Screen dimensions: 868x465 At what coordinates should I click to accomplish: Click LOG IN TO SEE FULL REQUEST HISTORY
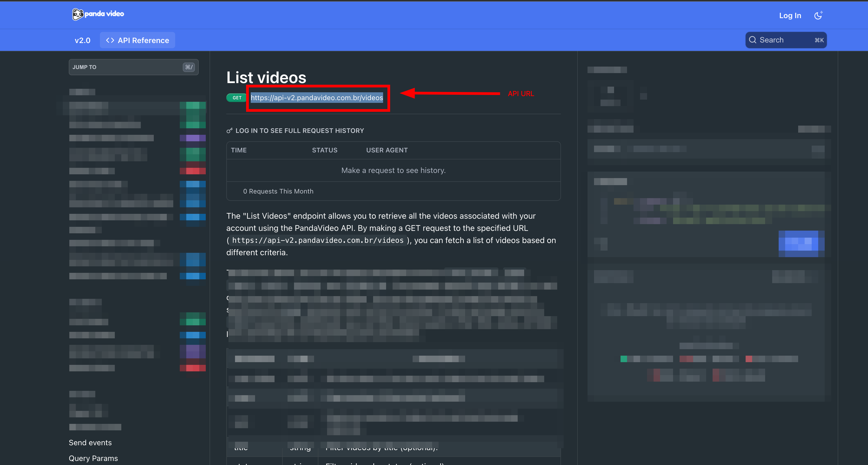[x=299, y=130]
